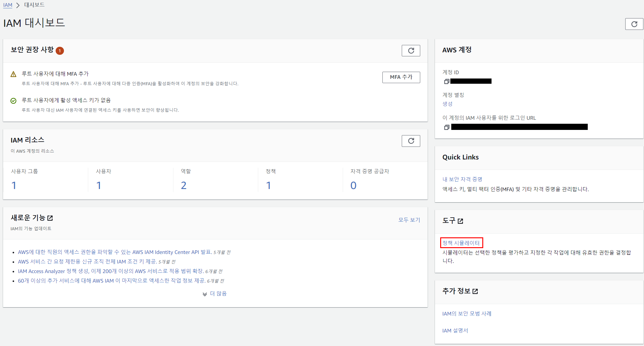Open the 정책 시뮬레이터 tool link

click(461, 243)
